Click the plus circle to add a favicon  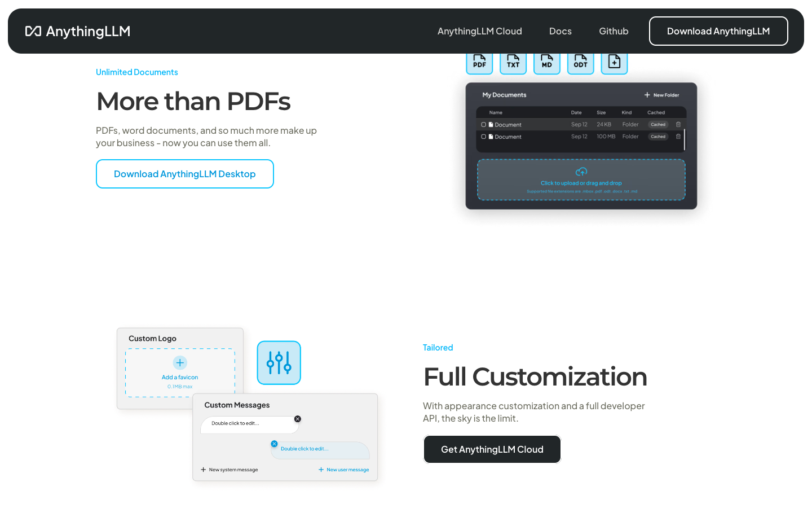180,363
